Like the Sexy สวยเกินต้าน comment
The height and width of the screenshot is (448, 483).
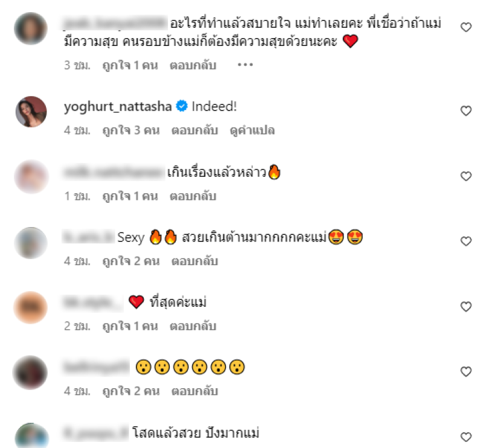pos(466,241)
